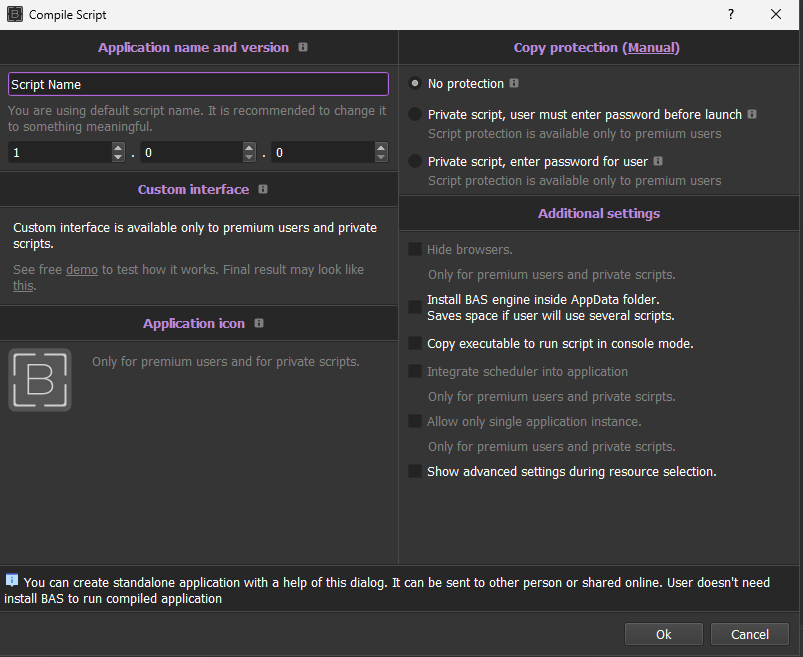Enable Install BAS engine inside AppData folder

pos(415,306)
